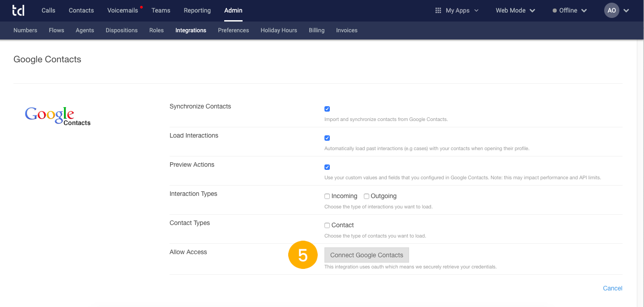Select the Integrations admin section

coord(191,30)
